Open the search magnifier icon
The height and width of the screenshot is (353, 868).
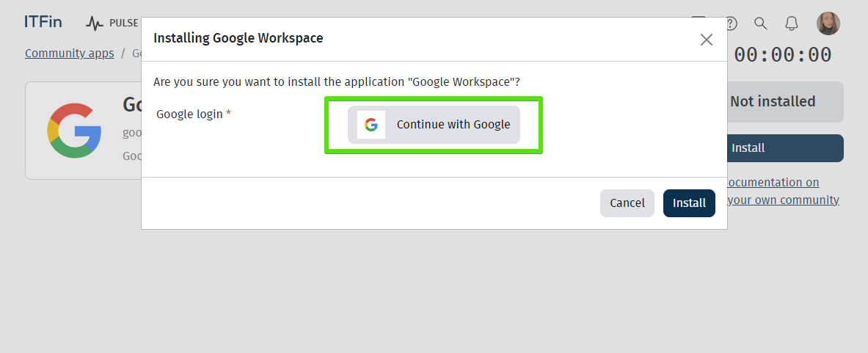tap(761, 23)
